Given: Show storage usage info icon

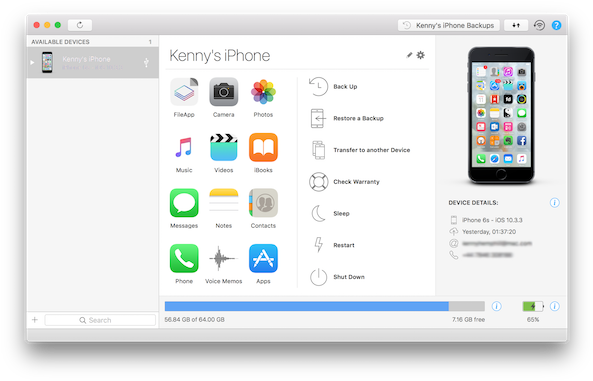Looking at the screenshot, I should 497,306.
